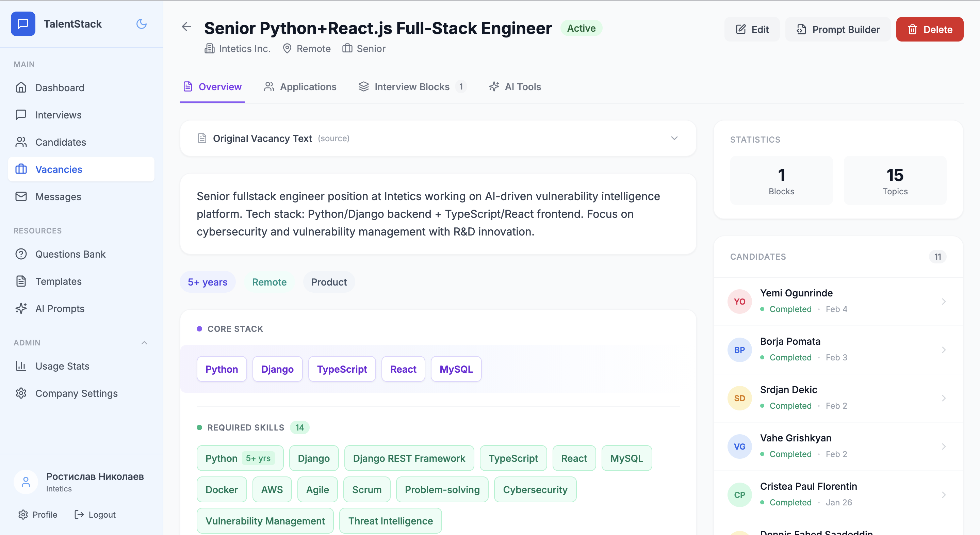980x535 pixels.
Task: Open AI Prompts via the sparkle icon
Action: (21, 309)
